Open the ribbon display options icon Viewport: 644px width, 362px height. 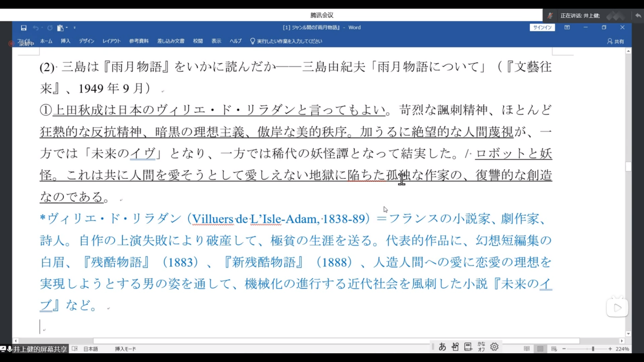point(567,27)
